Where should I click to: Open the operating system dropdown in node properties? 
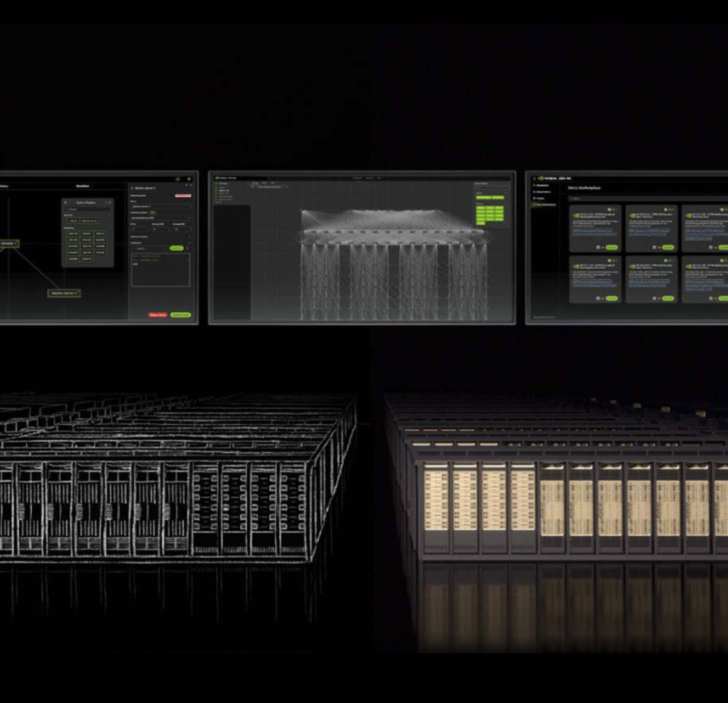click(160, 218)
